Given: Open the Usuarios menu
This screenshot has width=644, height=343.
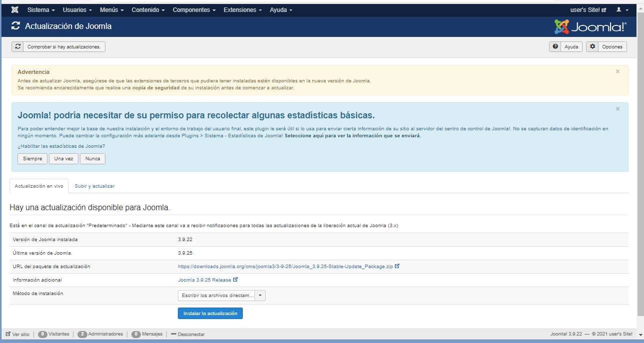Looking at the screenshot, I should [x=77, y=10].
